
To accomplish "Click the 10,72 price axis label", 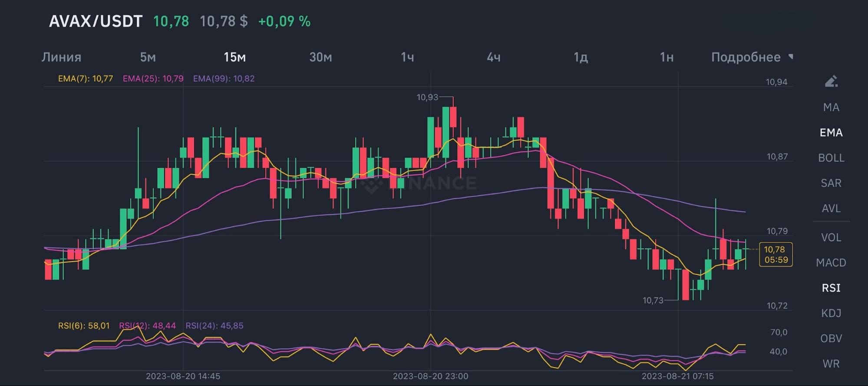I will point(777,306).
